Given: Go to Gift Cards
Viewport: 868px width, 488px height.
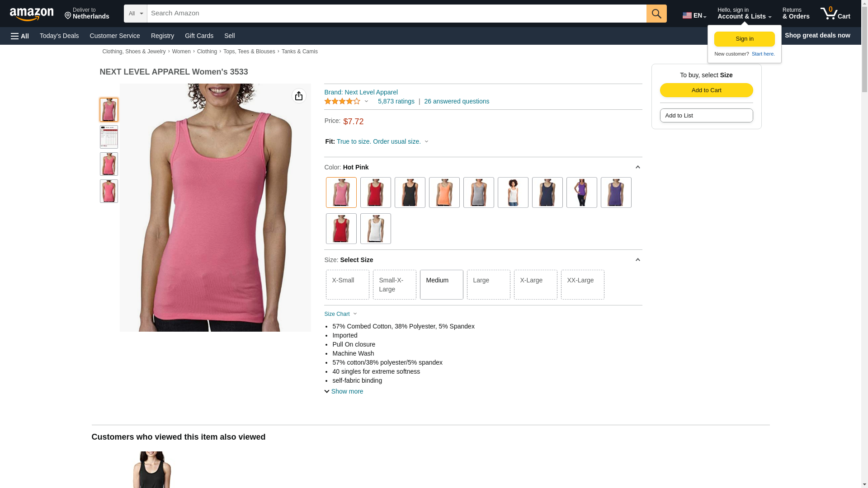Looking at the screenshot, I should click(x=199, y=36).
